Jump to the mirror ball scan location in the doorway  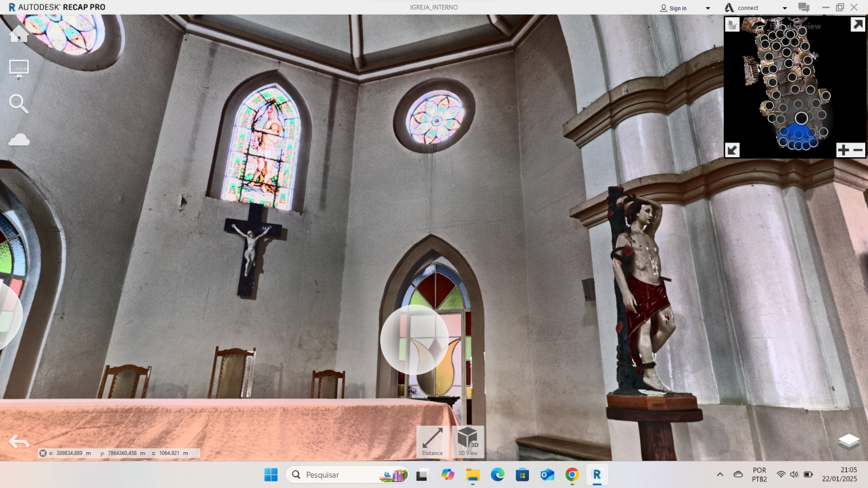pyautogui.click(x=414, y=339)
